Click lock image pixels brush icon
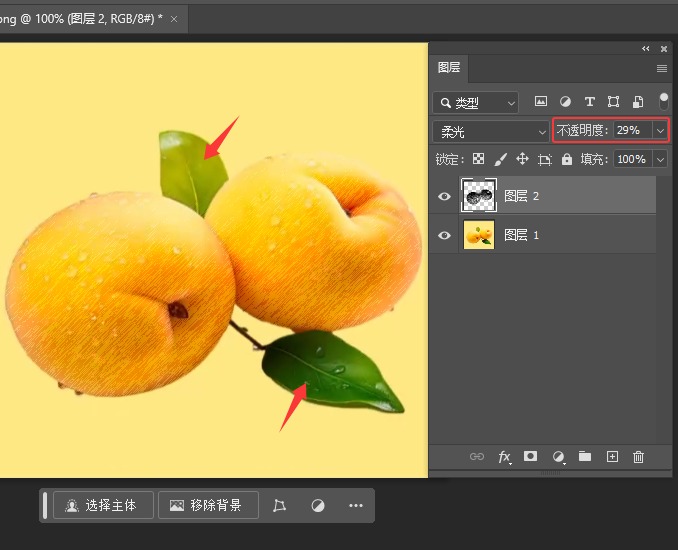Image resolution: width=678 pixels, height=550 pixels. 500,159
